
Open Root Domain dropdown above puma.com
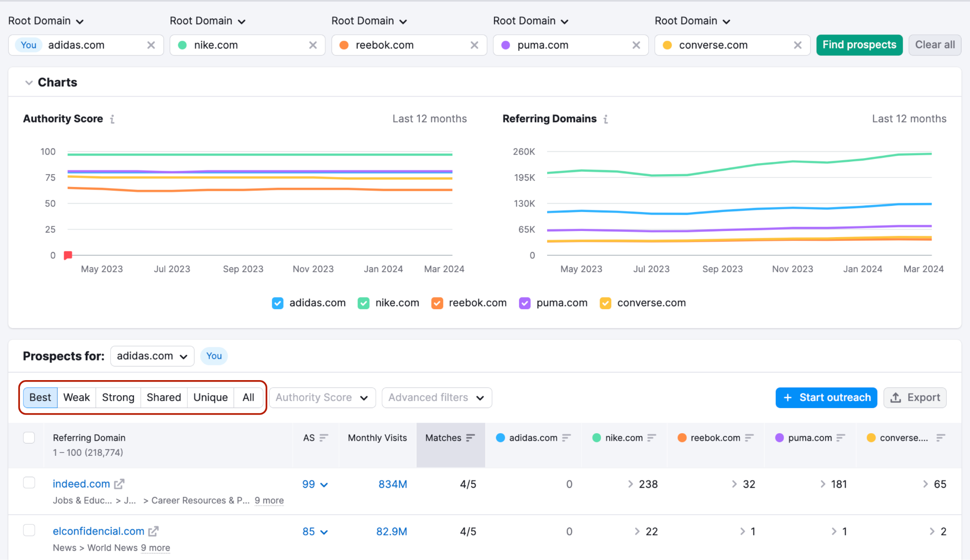pos(531,21)
